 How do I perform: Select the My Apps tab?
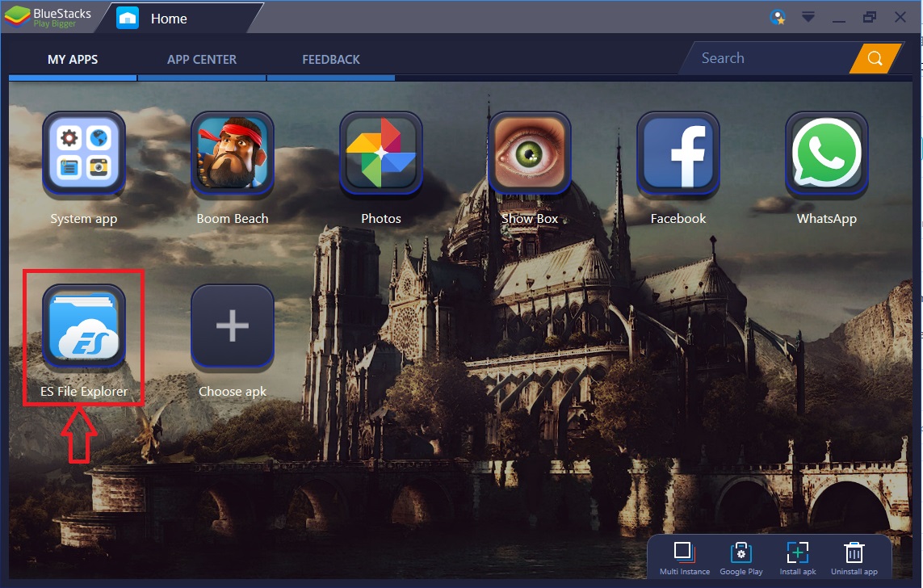click(73, 60)
